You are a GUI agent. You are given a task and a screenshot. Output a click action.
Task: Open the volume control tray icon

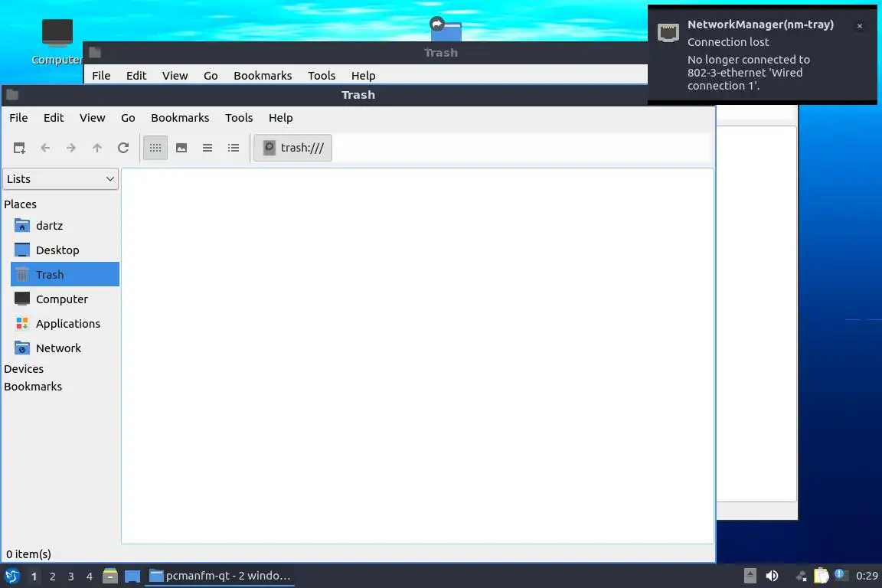coord(773,576)
